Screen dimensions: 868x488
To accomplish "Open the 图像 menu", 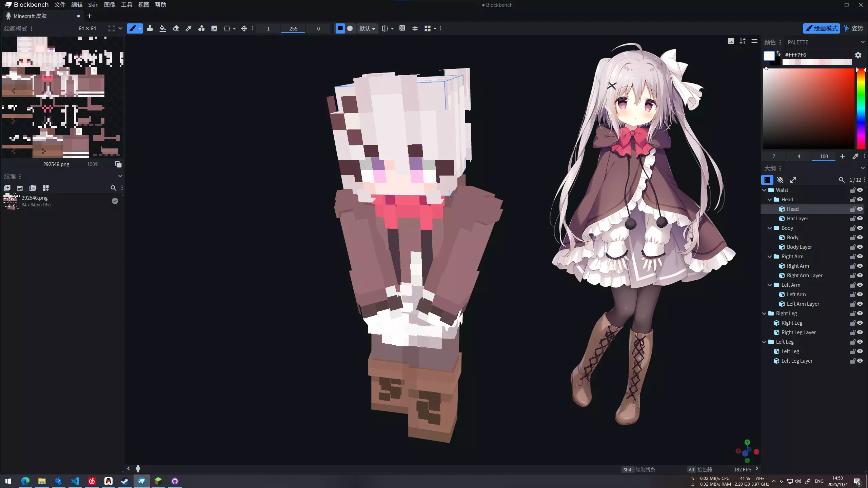I will click(110, 5).
